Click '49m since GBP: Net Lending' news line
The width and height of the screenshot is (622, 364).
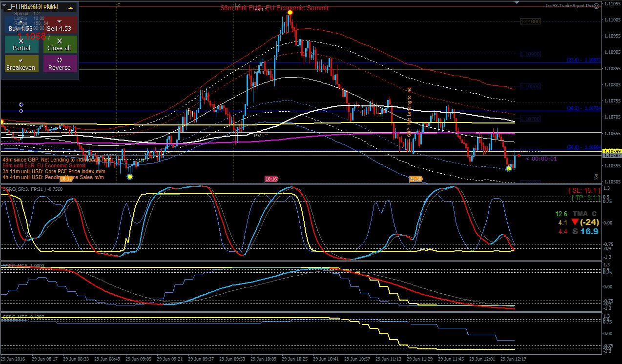57,160
